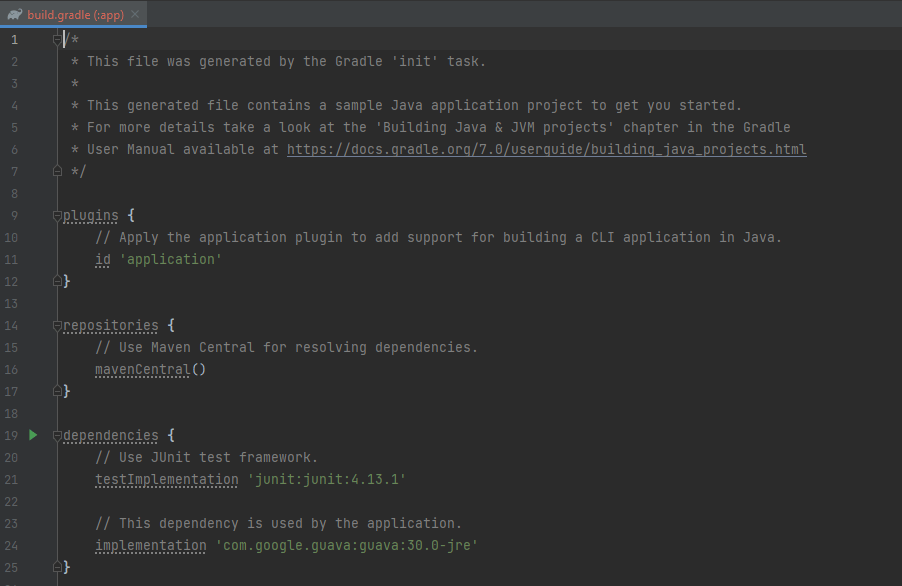The width and height of the screenshot is (902, 586).
Task: Click fold end marker at repositories closing brace
Action: click(57, 391)
